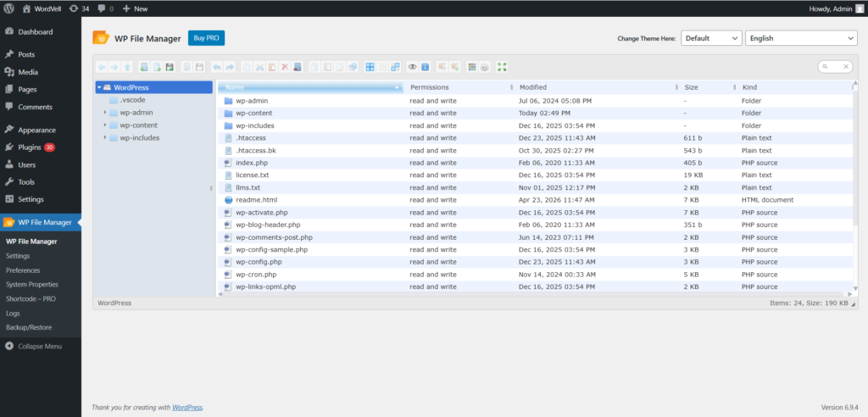Screen dimensions: 868x417
Task: Paste items with clipboard icon
Action: (x=272, y=67)
